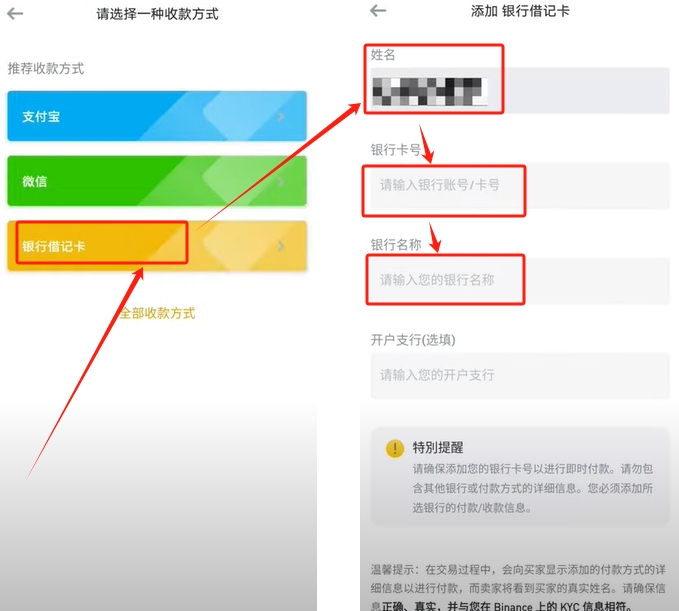Click the 请选择一种收款方式 title
679x611 pixels.
[x=157, y=14]
